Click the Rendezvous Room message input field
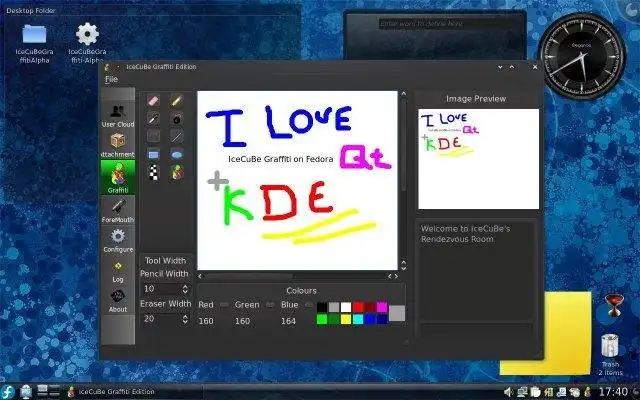The width and height of the screenshot is (640, 400). click(476, 329)
